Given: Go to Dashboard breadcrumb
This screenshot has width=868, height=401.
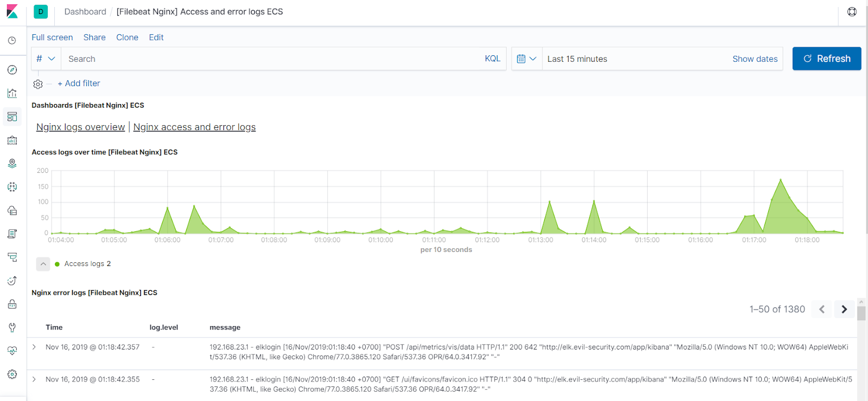Looking at the screenshot, I should (85, 11).
